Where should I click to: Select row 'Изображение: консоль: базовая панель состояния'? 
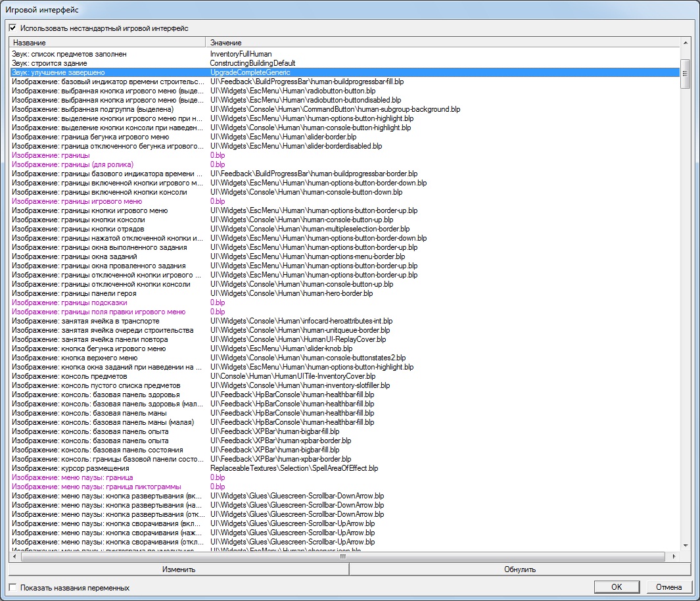(x=344, y=450)
